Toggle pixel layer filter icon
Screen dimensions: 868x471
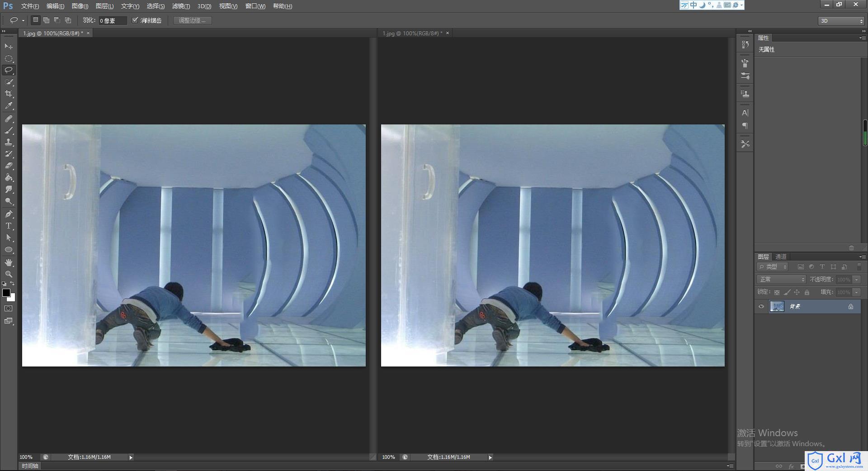801,267
